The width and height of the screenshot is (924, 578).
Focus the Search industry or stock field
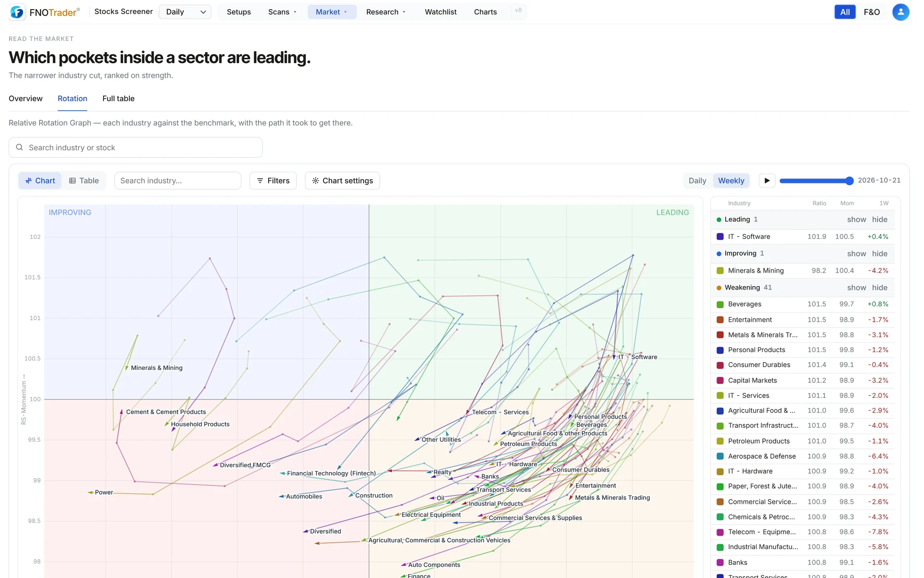click(136, 147)
